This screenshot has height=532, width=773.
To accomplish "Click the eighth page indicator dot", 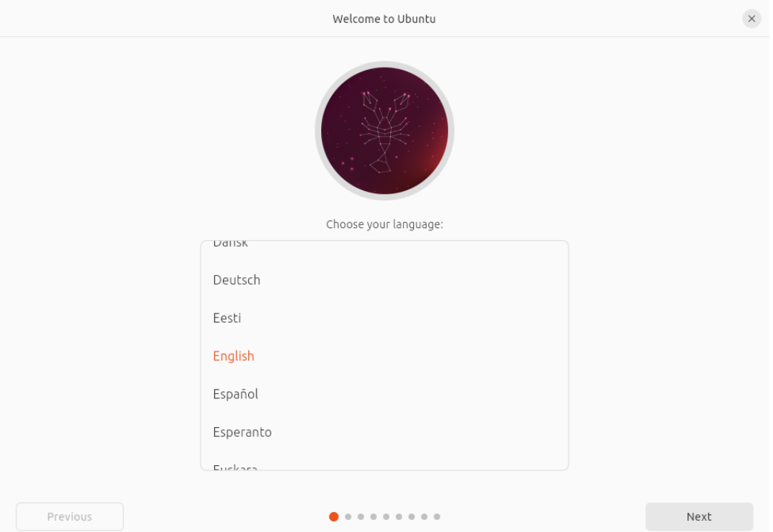I will click(424, 516).
